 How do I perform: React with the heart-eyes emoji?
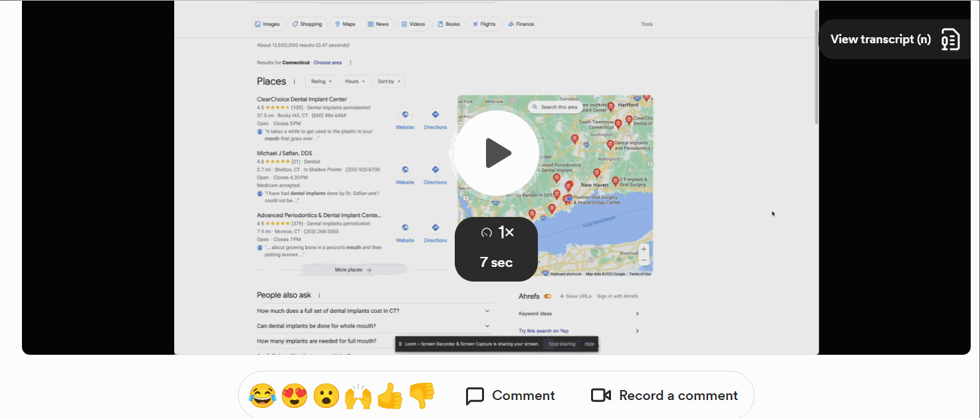click(295, 396)
